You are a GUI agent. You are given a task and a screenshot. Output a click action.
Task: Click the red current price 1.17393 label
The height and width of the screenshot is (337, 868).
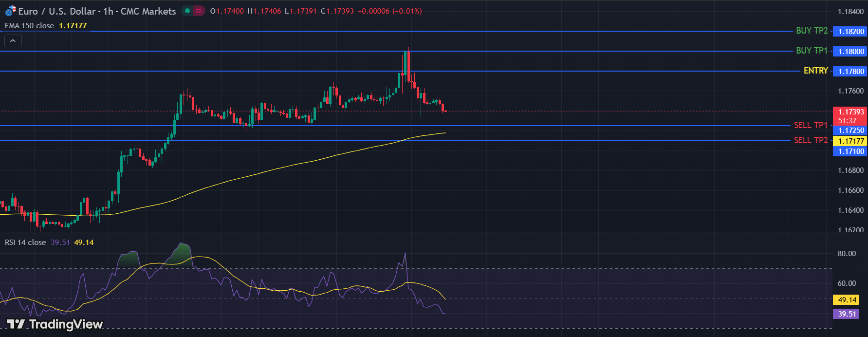pyautogui.click(x=850, y=112)
